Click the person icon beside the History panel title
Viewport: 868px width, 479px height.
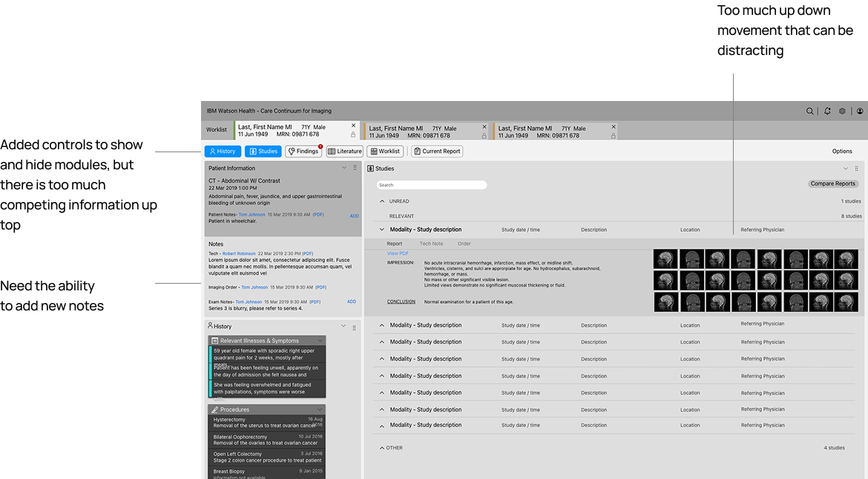210,325
